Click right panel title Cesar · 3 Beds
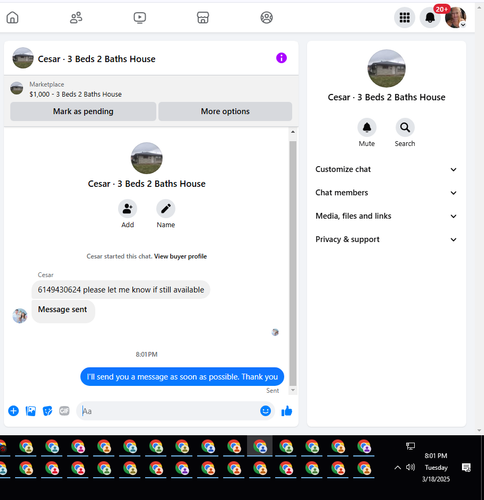 386,97
